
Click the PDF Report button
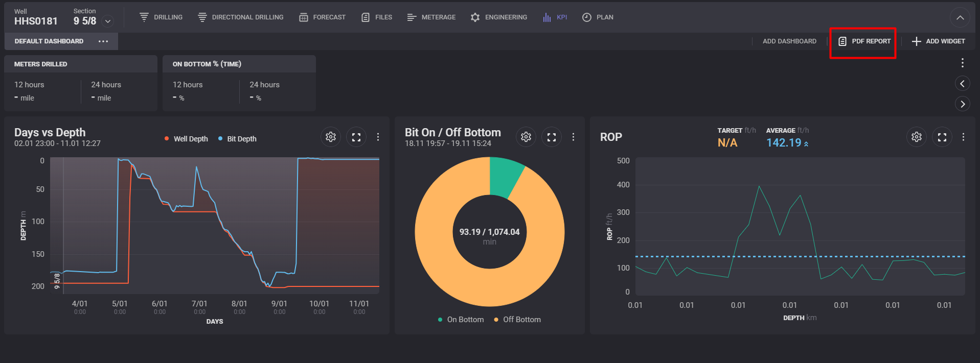(864, 41)
